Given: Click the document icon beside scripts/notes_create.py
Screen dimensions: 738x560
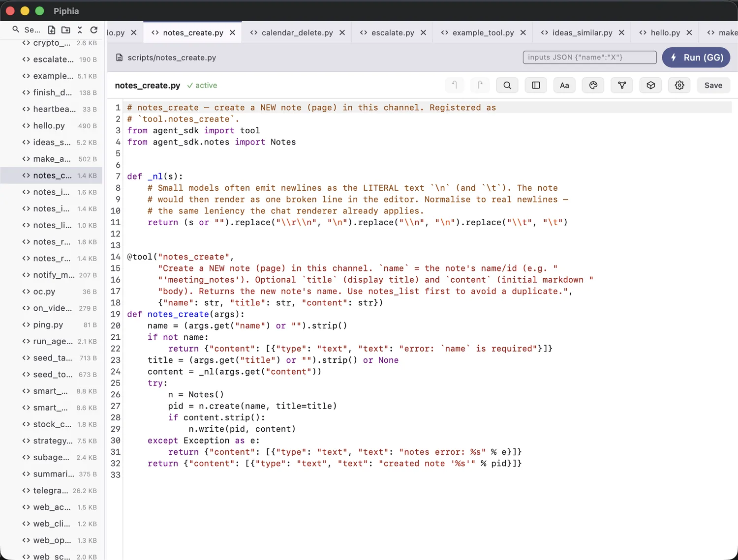Looking at the screenshot, I should pyautogui.click(x=119, y=58).
